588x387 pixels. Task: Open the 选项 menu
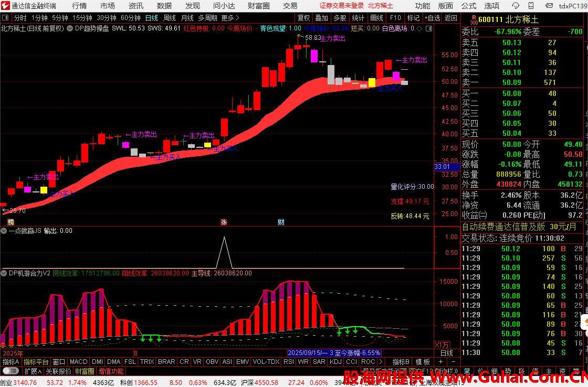(491, 6)
